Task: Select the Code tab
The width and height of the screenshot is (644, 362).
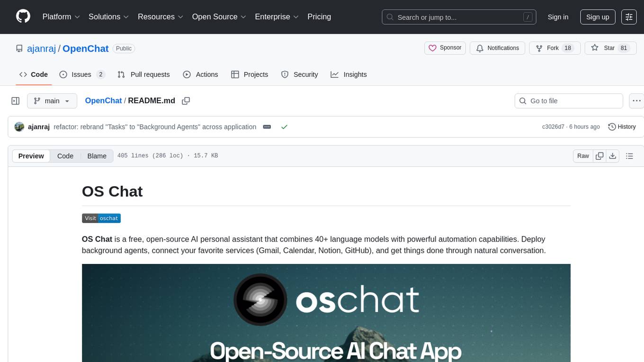Action: click(34, 74)
